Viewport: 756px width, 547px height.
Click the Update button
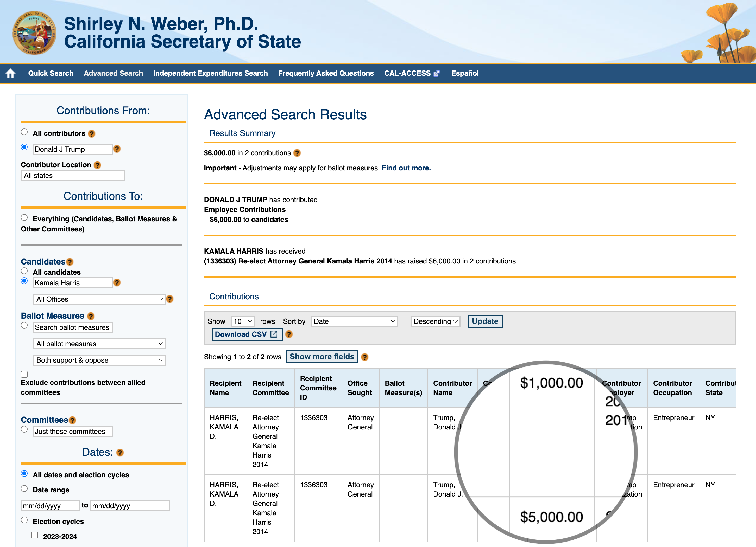click(x=485, y=321)
